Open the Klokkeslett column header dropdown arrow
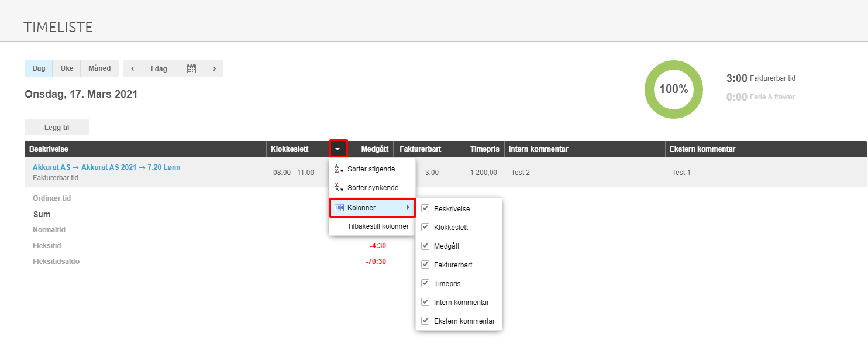This screenshot has width=868, height=364. [338, 149]
